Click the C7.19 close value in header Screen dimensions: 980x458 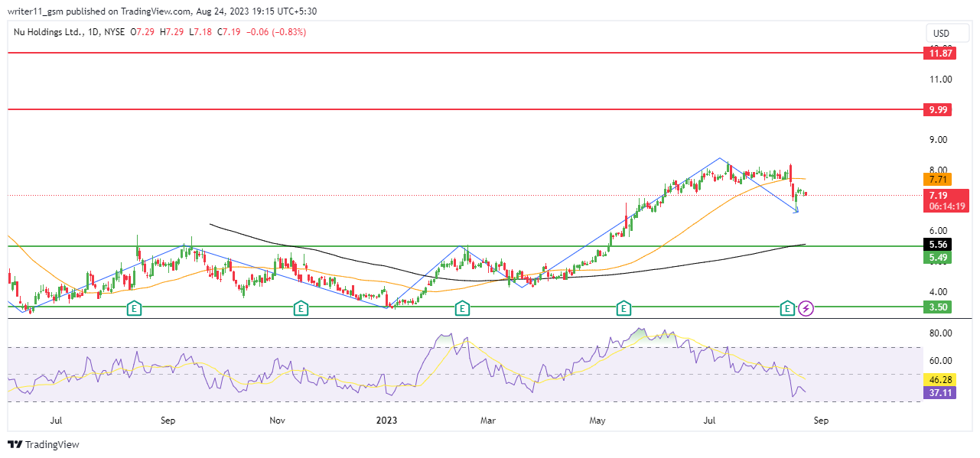pyautogui.click(x=229, y=32)
